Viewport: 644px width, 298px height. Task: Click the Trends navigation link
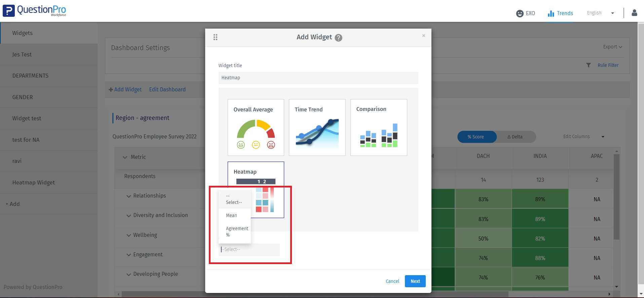(x=565, y=13)
